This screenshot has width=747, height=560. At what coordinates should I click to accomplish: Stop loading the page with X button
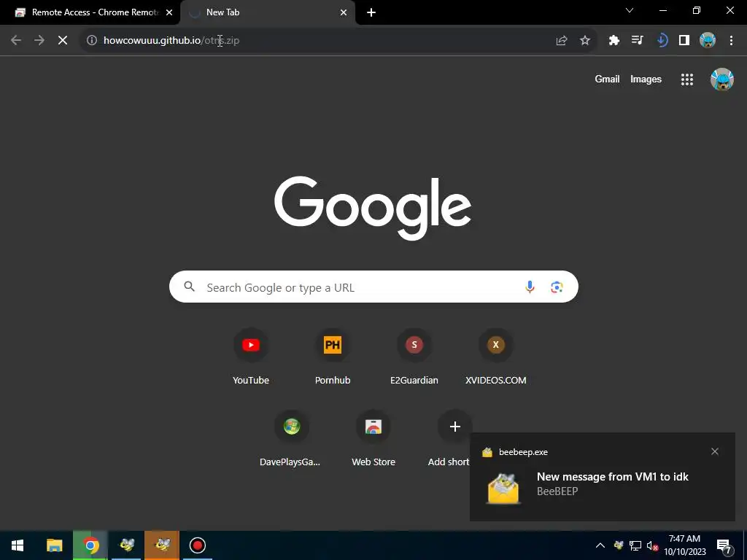click(63, 41)
